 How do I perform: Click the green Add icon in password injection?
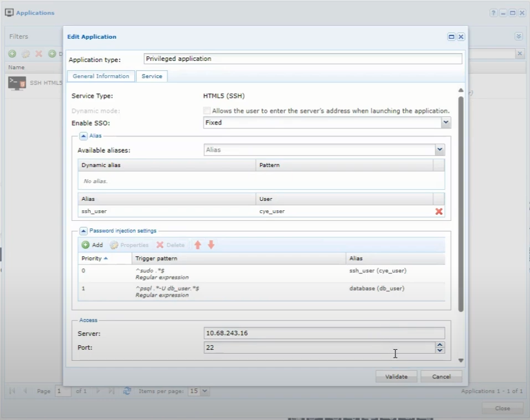(x=86, y=245)
